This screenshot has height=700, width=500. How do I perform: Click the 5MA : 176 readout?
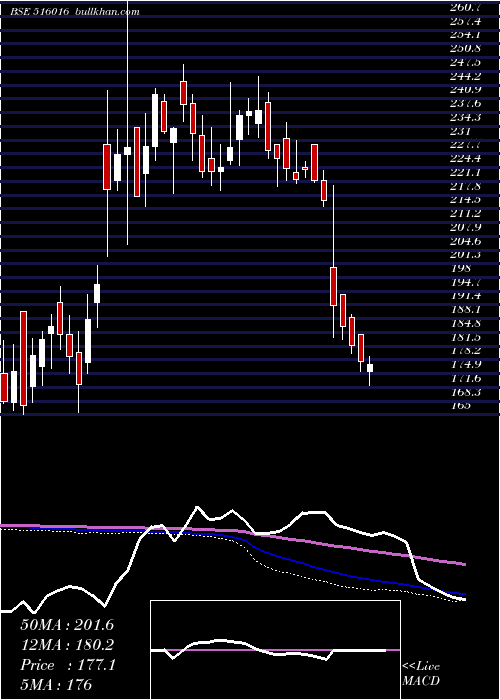tap(56, 684)
